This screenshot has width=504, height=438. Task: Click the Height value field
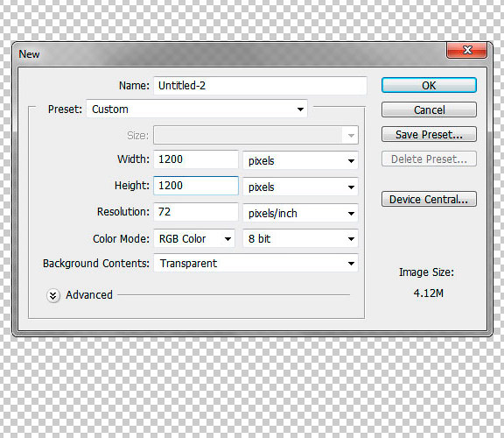196,186
